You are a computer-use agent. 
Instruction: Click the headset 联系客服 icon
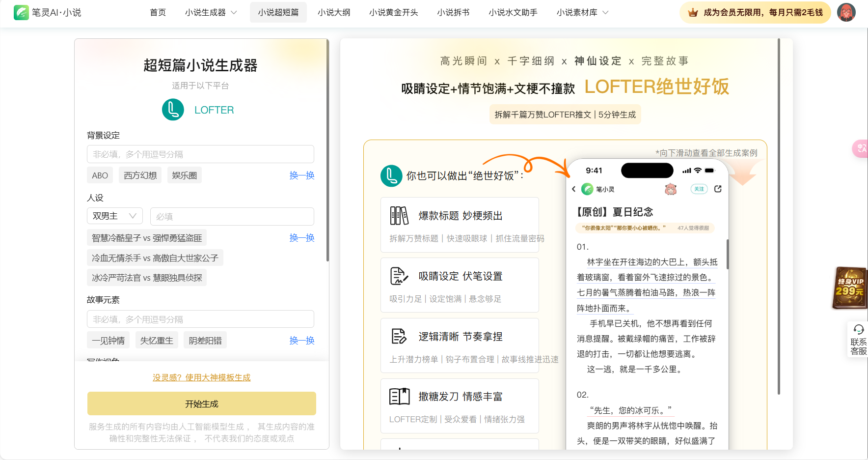(x=859, y=329)
